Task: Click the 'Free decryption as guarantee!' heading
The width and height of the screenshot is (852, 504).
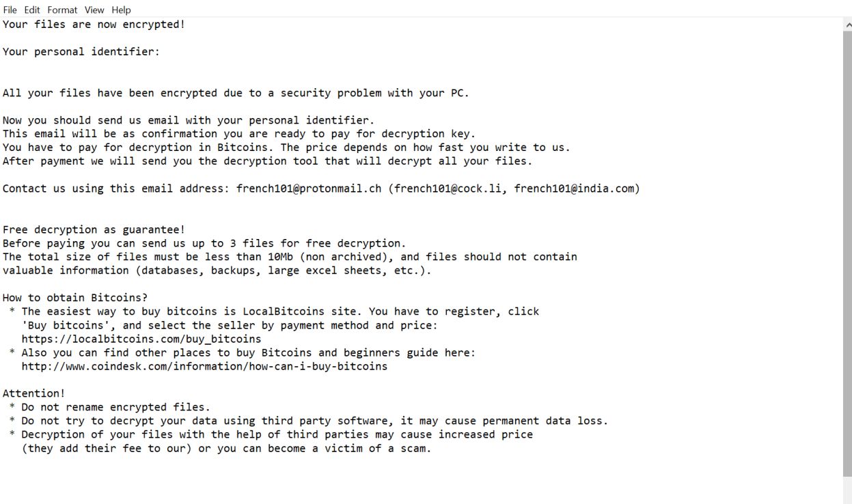Action: (x=94, y=229)
